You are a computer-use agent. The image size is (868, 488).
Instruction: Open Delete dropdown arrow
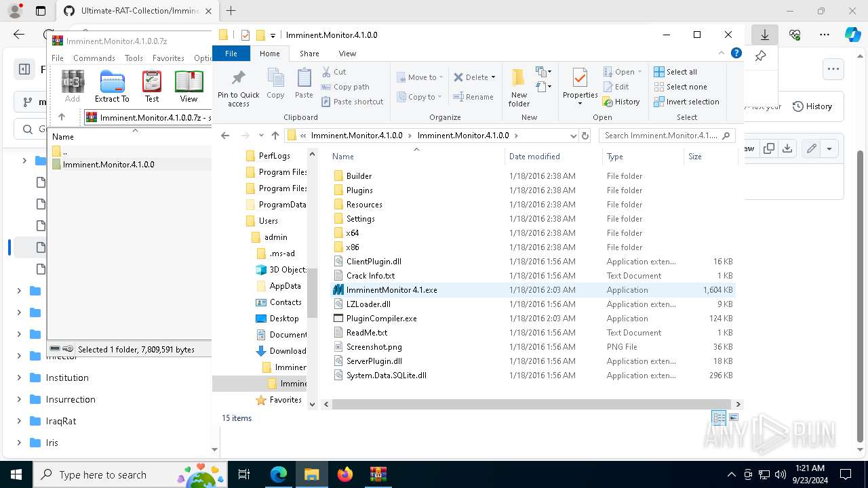pos(493,77)
